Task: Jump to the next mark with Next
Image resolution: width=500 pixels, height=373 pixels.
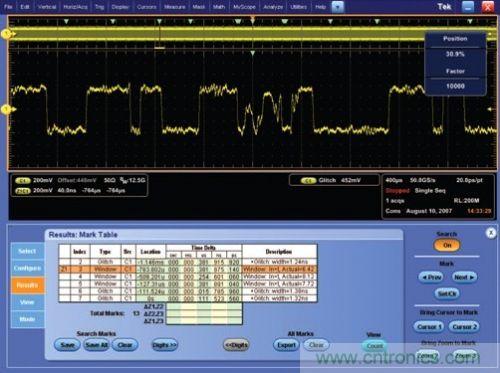Action: [464, 277]
